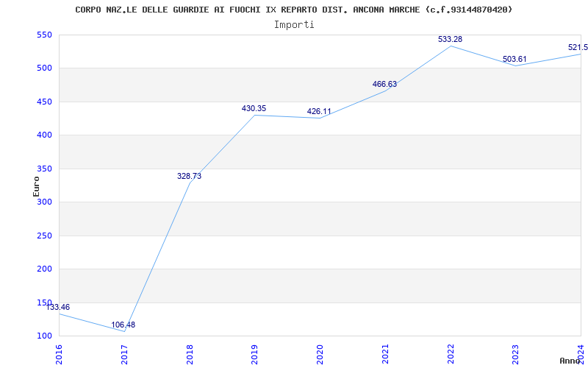Click the data label 533.28

[x=450, y=39]
